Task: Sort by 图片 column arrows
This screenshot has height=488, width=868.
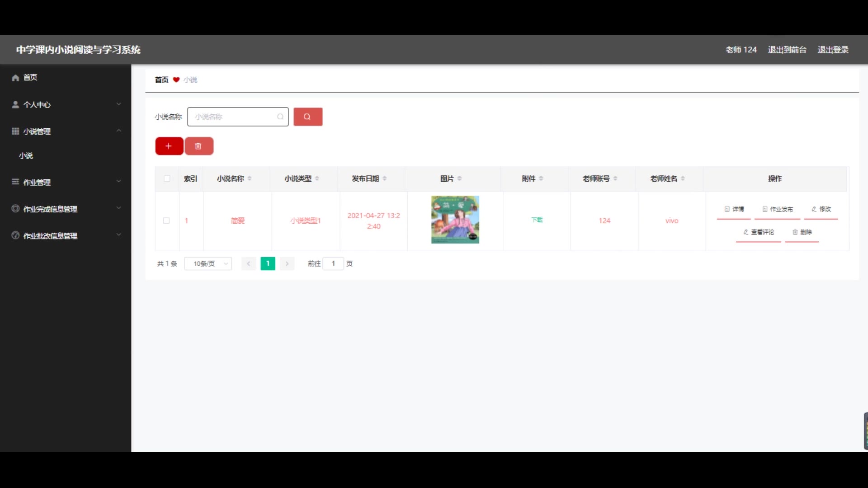Action: [459, 178]
